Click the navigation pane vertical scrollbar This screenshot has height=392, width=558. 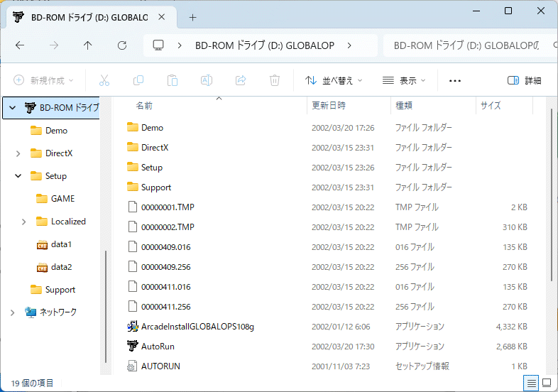[106, 307]
